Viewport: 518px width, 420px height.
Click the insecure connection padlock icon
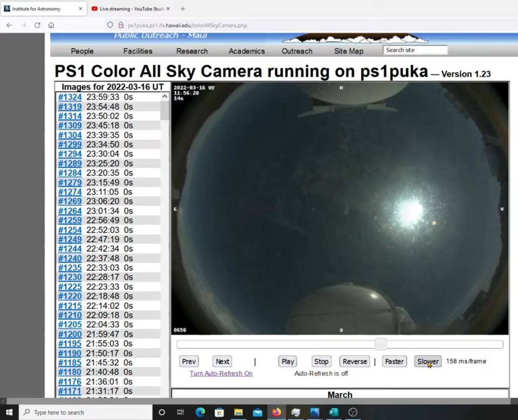tap(121, 25)
